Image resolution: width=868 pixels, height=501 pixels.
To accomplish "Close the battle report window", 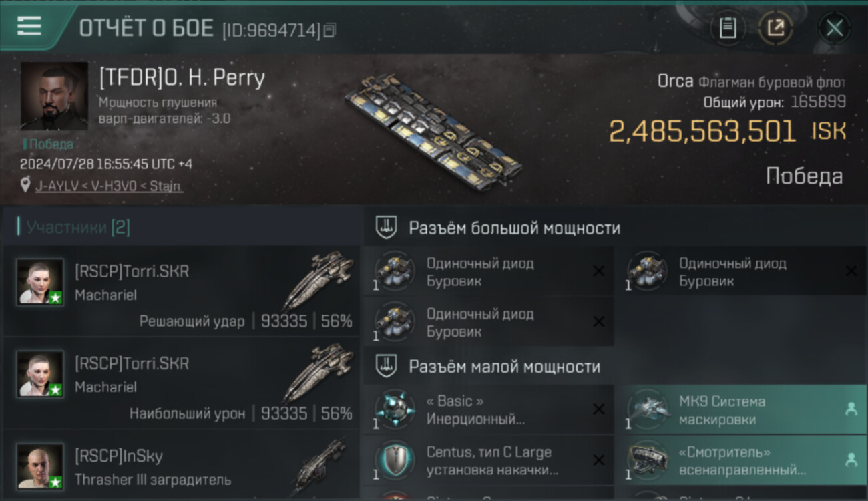I will (834, 28).
